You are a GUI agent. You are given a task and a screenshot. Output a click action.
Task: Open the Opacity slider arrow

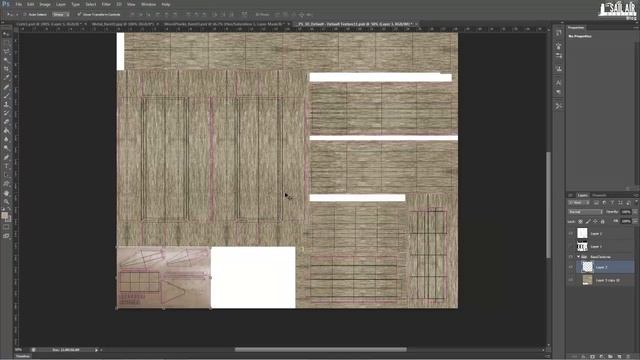point(635,212)
